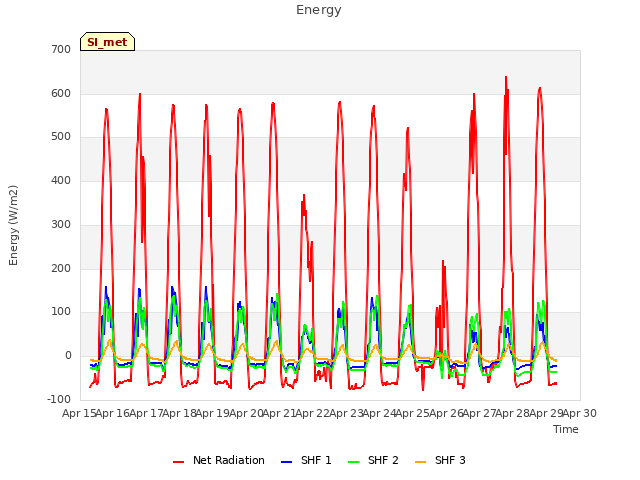
Task: Click the -100 y-axis tick label
Action: tap(59, 399)
